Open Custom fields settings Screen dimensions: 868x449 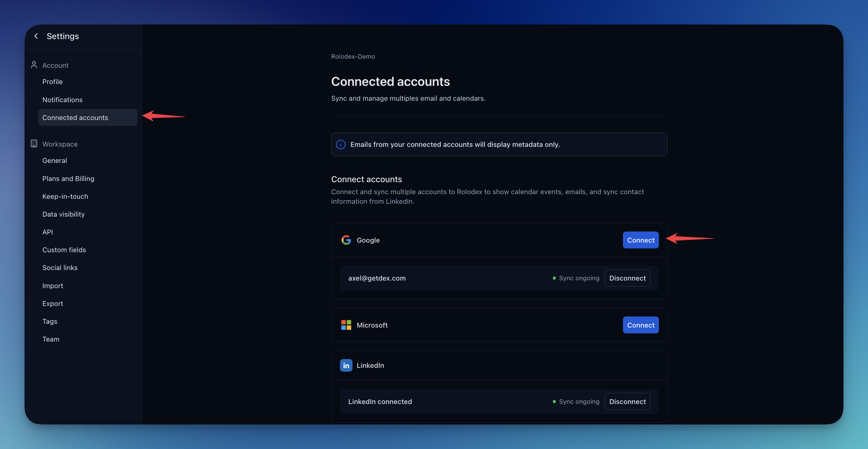[64, 250]
